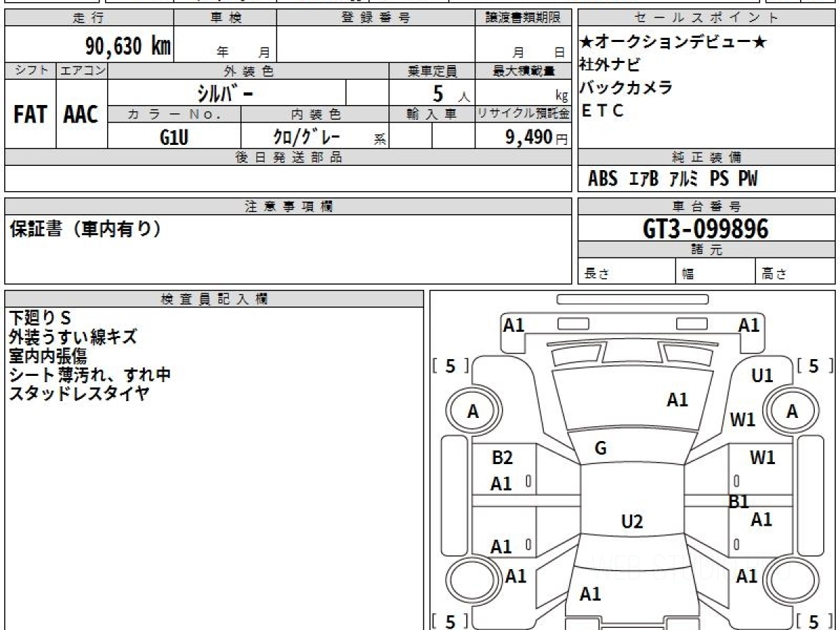Click the seating capacity value 5 人
Viewport: 840px width, 630px height.
point(451,93)
